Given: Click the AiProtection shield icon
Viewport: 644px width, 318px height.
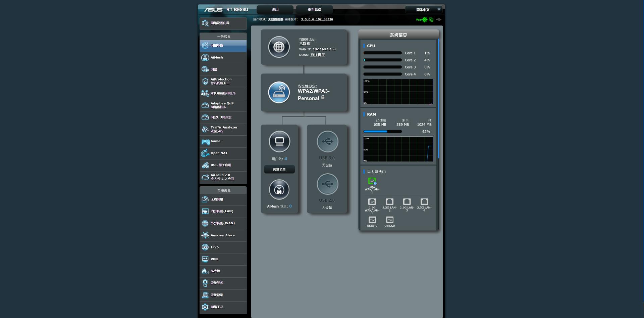Looking at the screenshot, I should (x=205, y=81).
